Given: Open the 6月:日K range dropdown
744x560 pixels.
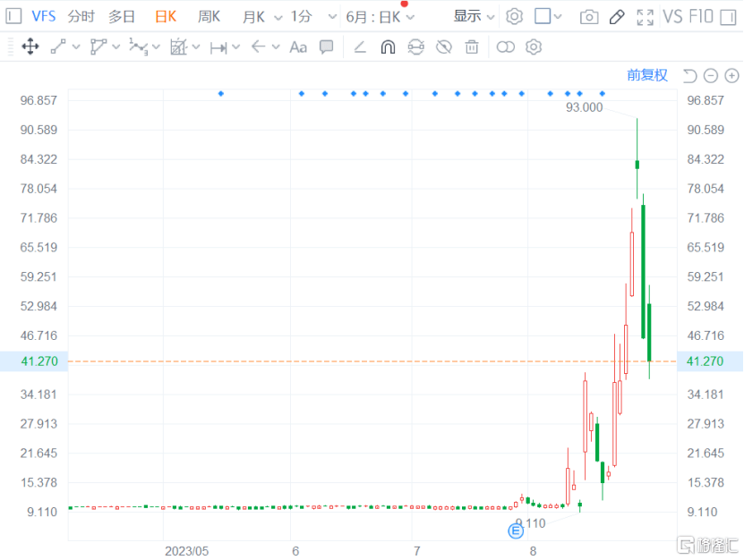Looking at the screenshot, I should coord(381,17).
